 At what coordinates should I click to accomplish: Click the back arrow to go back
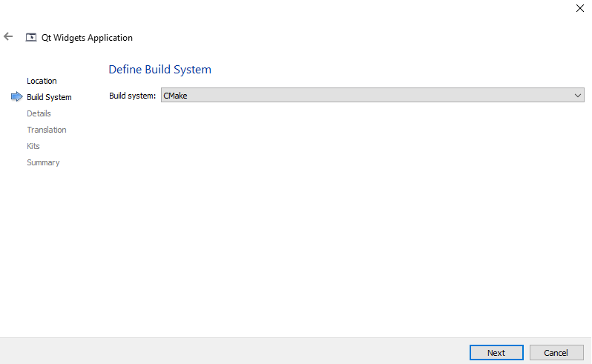point(9,36)
